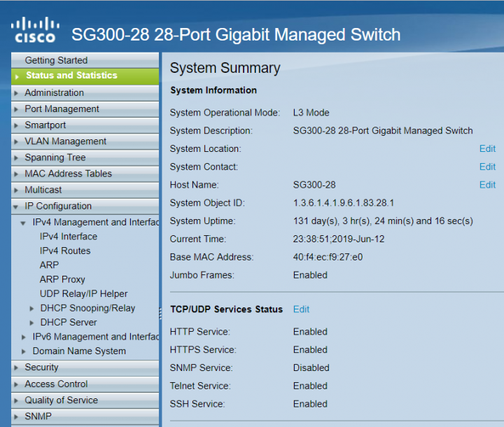504x427 pixels.
Task: Click the Current Time value
Action: 339,239
